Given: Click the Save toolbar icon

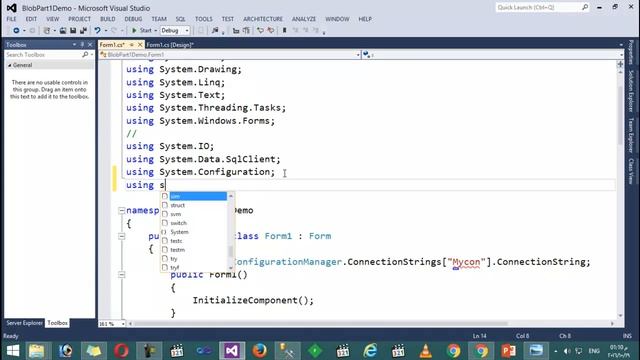Looking at the screenshot, I should point(73,31).
